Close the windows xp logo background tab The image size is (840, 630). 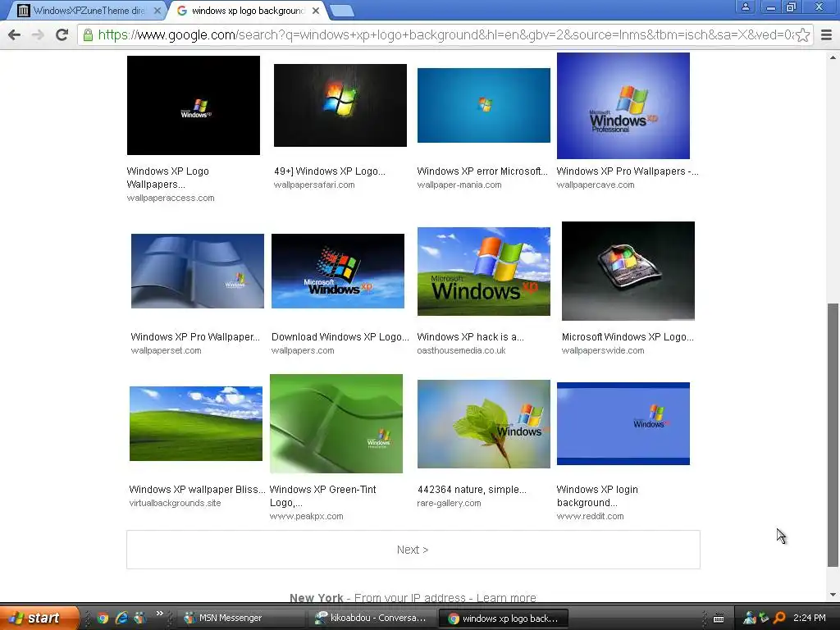pos(316,11)
